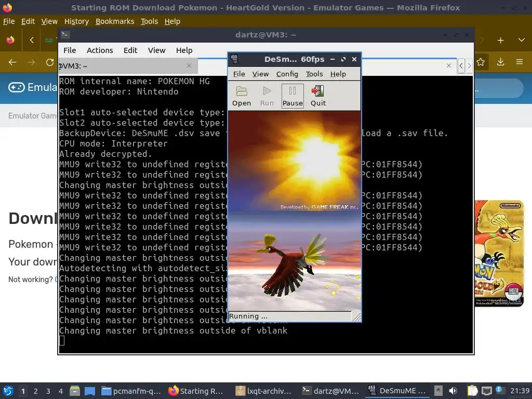Click network monitor tray icon
The width and height of the screenshot is (532, 399).
(x=486, y=391)
